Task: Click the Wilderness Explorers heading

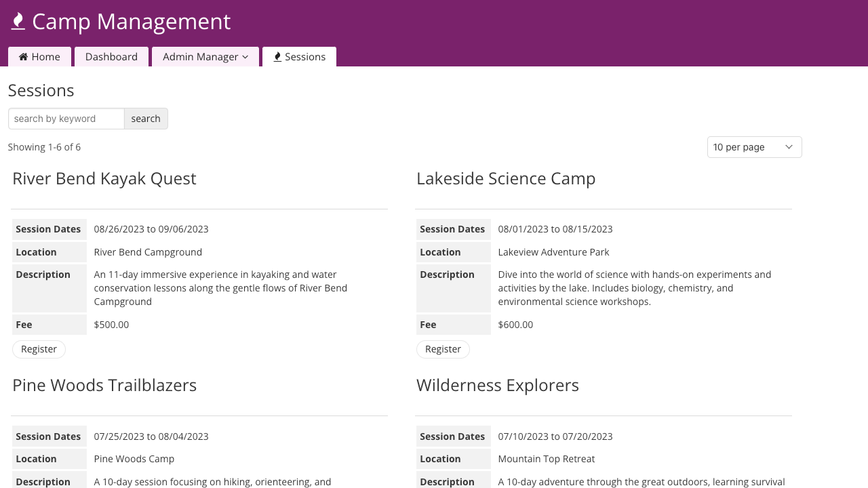Action: 498,385
